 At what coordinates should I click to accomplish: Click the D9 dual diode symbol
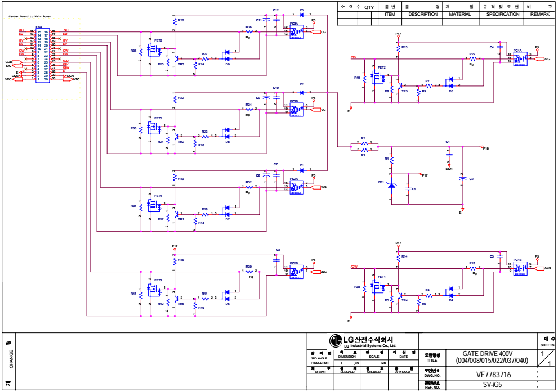[227, 55]
